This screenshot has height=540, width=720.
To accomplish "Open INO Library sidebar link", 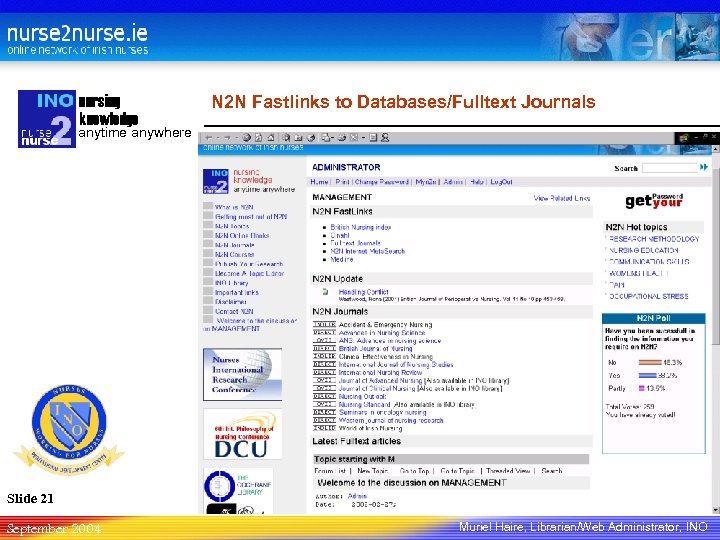I will [x=231, y=282].
